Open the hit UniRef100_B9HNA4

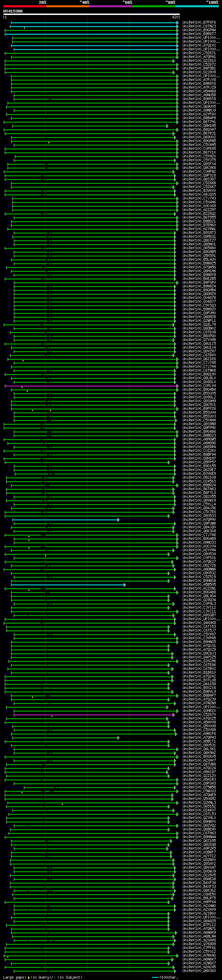pyautogui.click(x=199, y=836)
